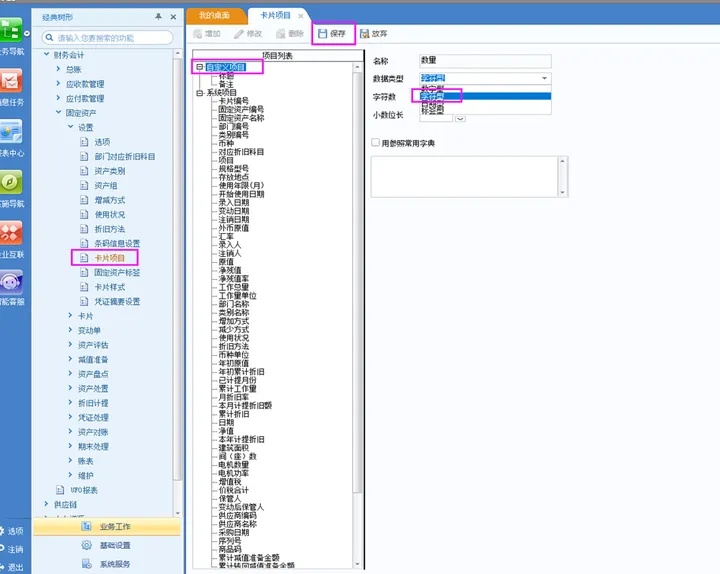Collapse the 自定义项目 tree node
This screenshot has height=574, width=720.
tap(200, 67)
